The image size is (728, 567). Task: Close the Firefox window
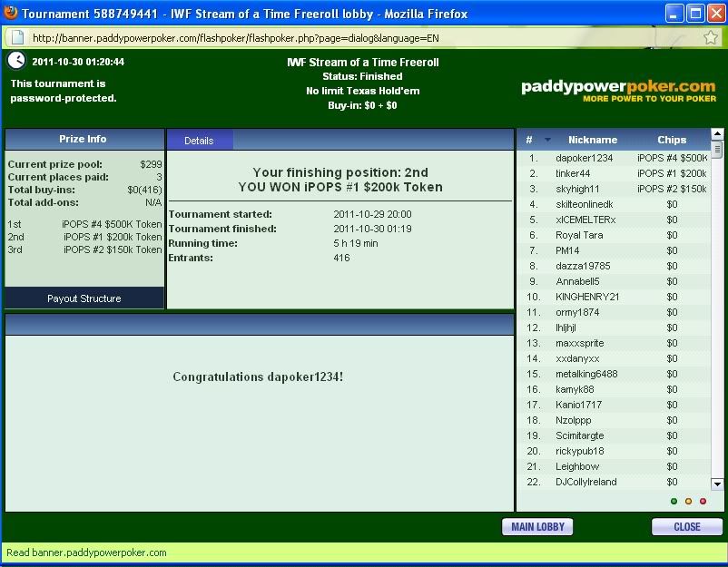[x=716, y=13]
